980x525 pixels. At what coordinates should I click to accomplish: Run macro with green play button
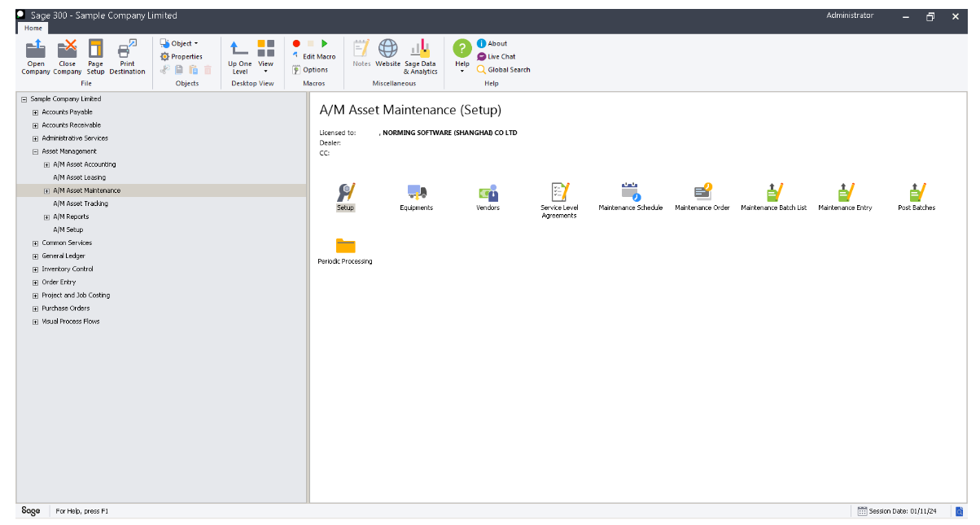[x=324, y=44]
